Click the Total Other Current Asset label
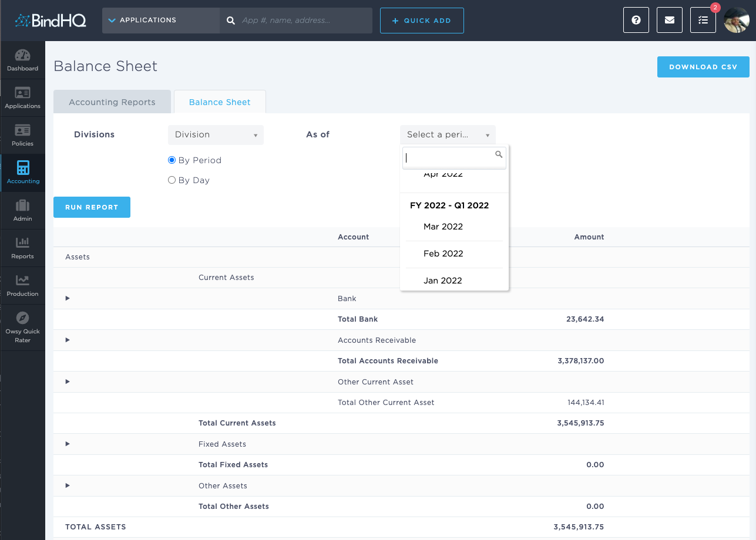The height and width of the screenshot is (540, 756). [386, 403]
